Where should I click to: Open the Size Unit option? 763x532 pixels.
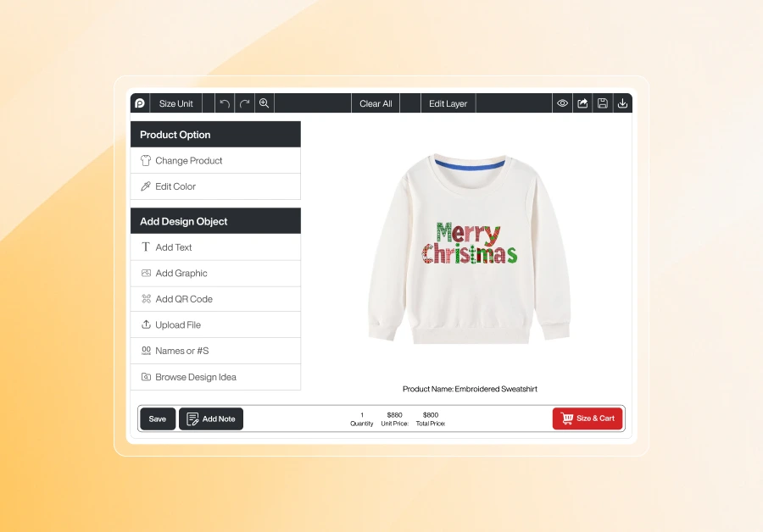pyautogui.click(x=175, y=103)
